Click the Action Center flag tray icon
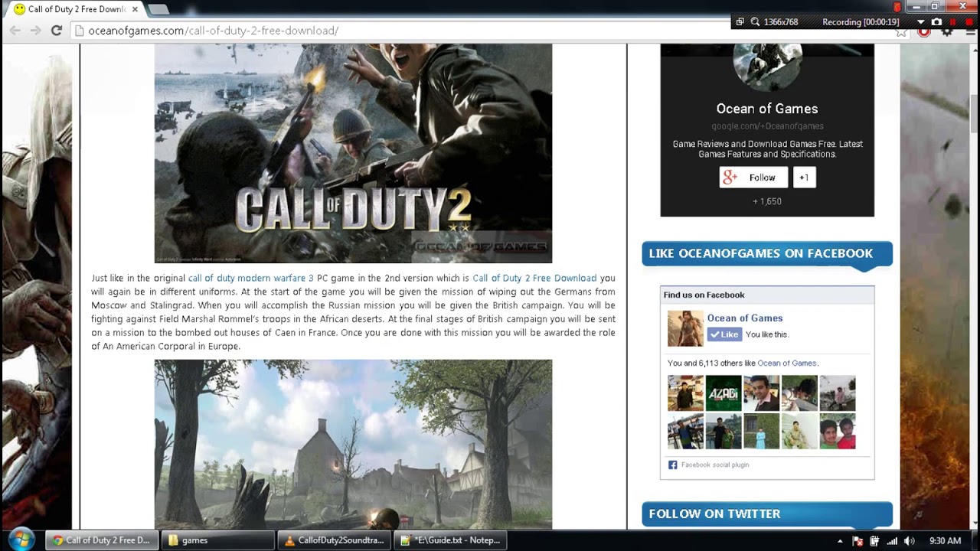The height and width of the screenshot is (551, 980). 857,541
